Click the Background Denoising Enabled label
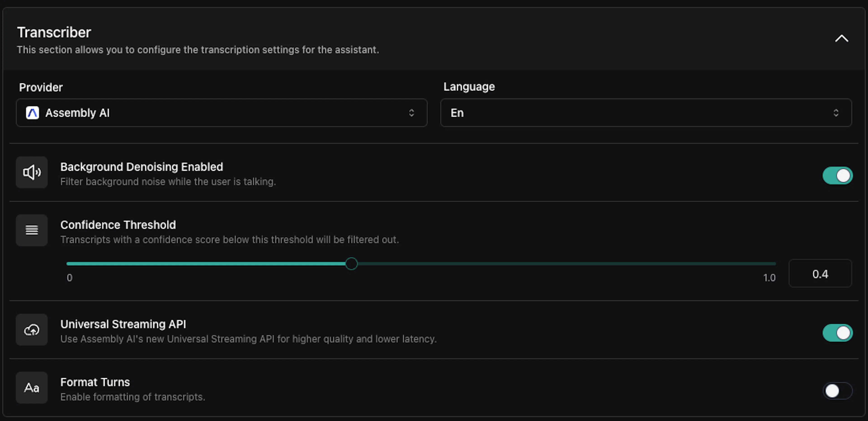This screenshot has height=421, width=868. [x=142, y=167]
